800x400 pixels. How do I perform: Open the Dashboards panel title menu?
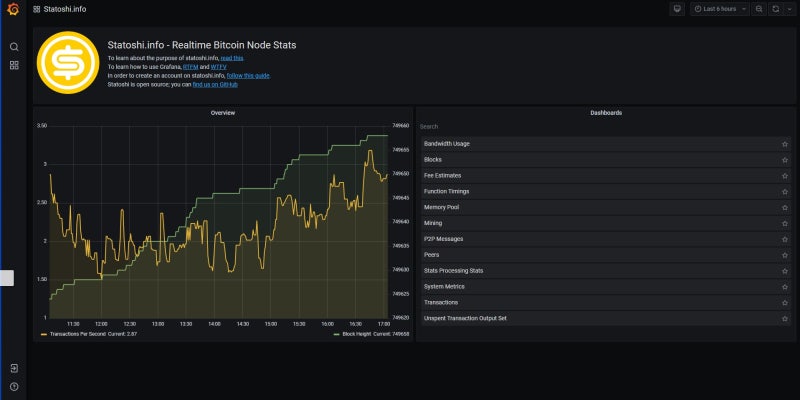(606, 113)
